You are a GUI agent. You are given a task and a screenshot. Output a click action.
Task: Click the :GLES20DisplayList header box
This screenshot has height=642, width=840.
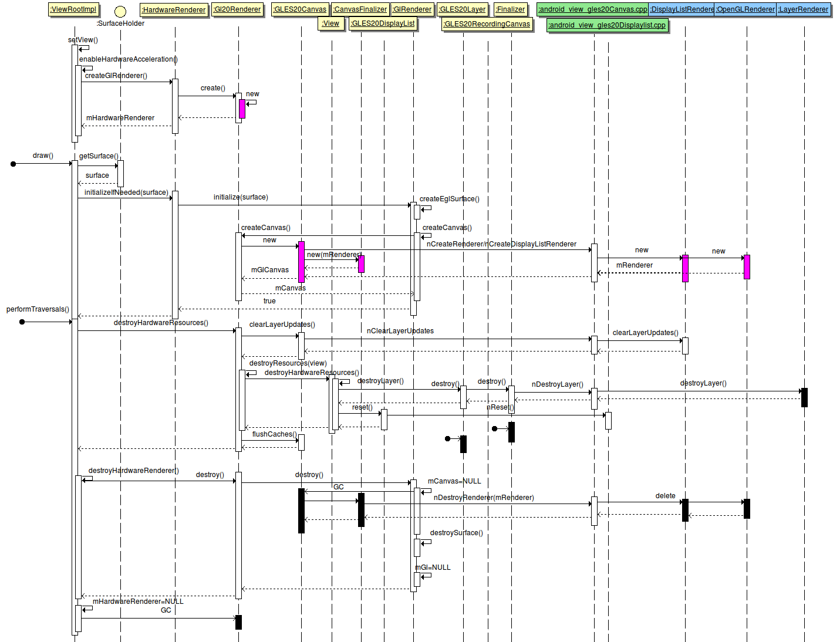click(x=383, y=23)
